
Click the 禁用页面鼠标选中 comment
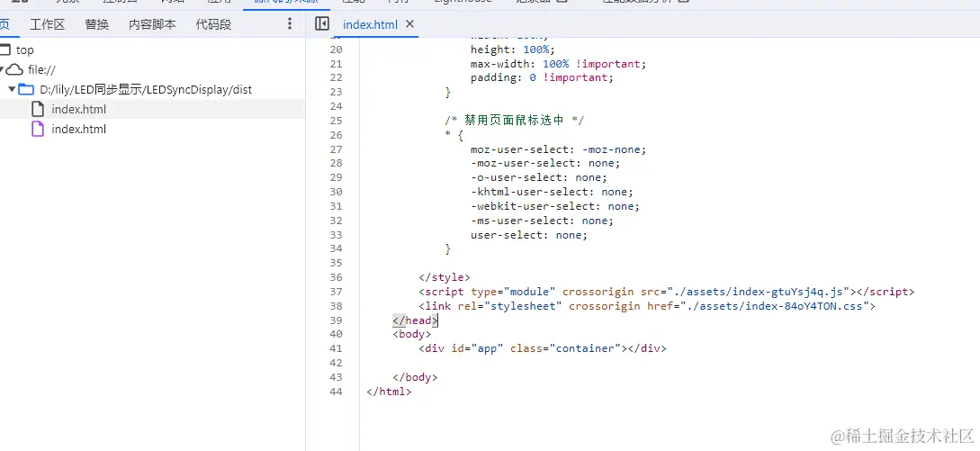[x=515, y=121]
